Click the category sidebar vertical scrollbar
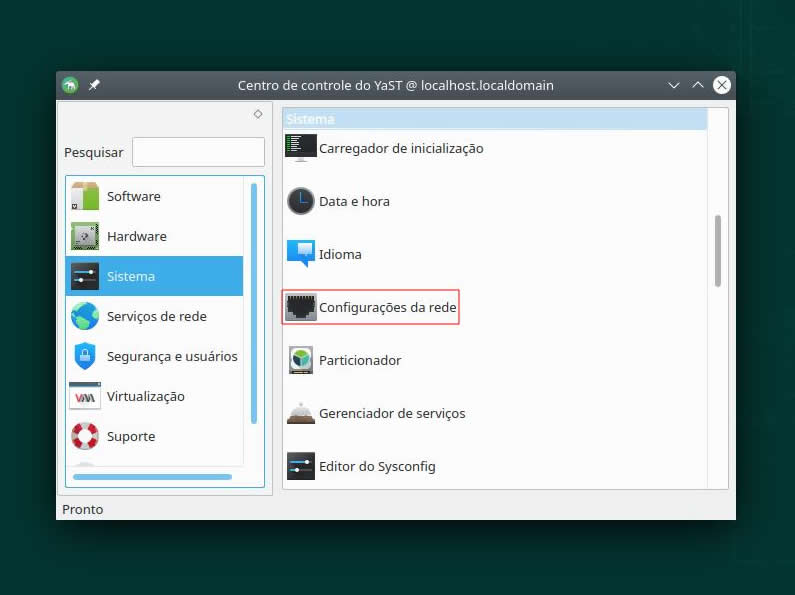 pyautogui.click(x=254, y=300)
